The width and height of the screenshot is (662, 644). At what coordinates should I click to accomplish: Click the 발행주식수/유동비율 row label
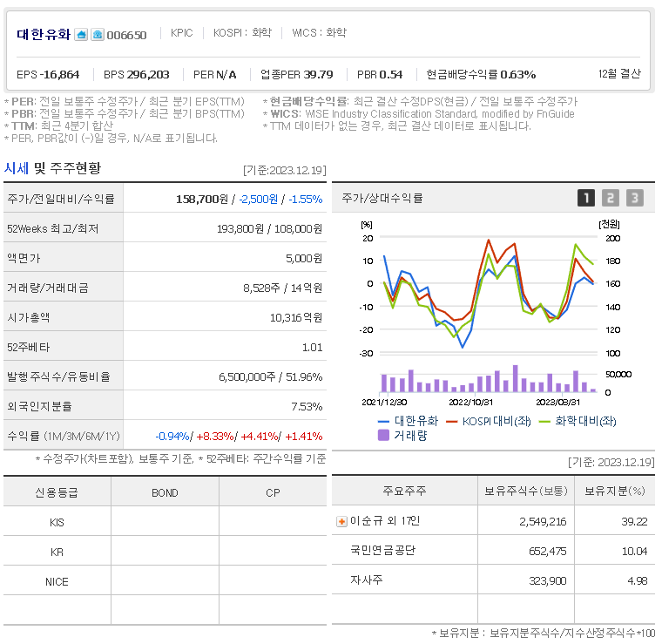tap(58, 376)
